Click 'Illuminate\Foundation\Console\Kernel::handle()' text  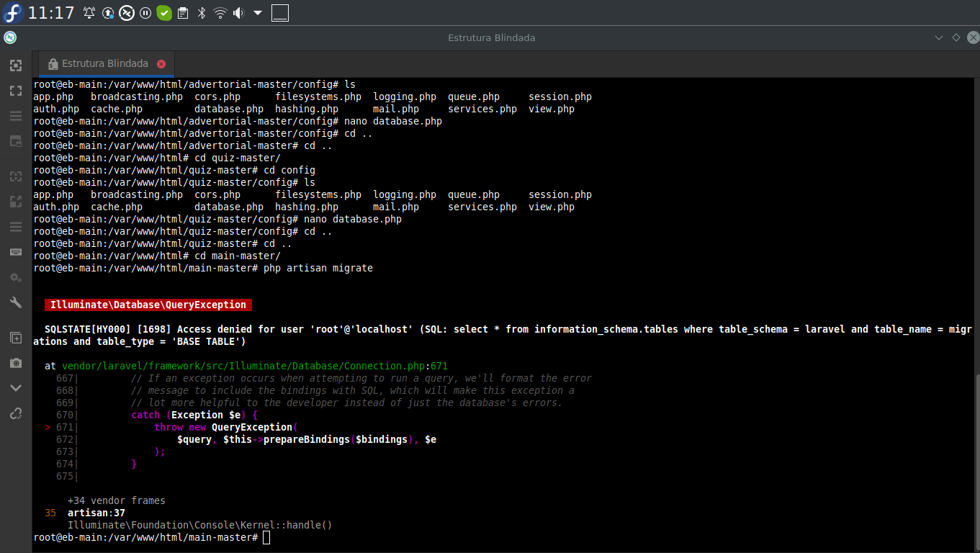tap(200, 525)
